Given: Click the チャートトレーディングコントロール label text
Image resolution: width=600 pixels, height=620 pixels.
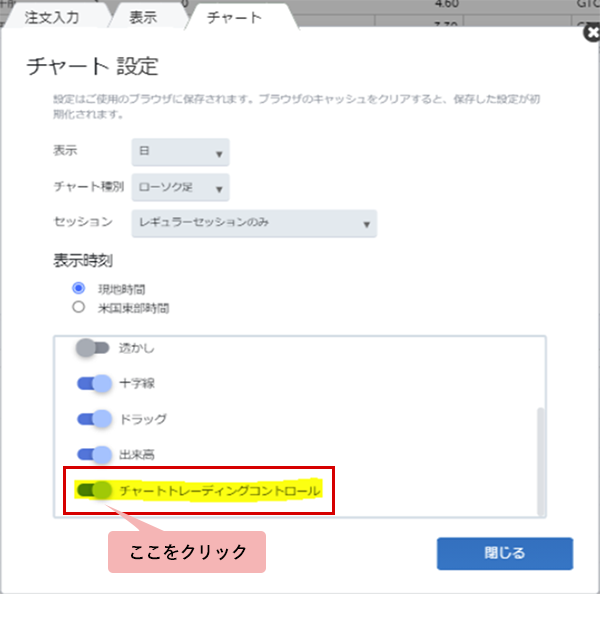Looking at the screenshot, I should 219,491.
